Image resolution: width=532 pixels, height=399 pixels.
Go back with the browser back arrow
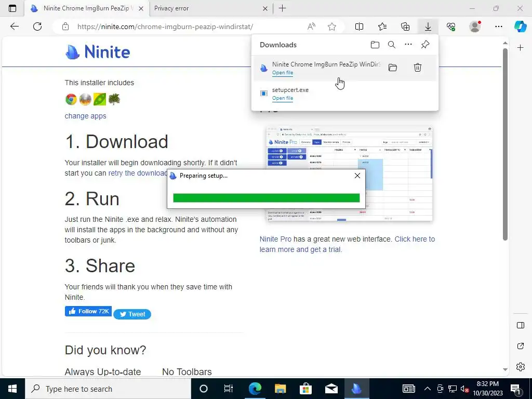[x=14, y=26]
